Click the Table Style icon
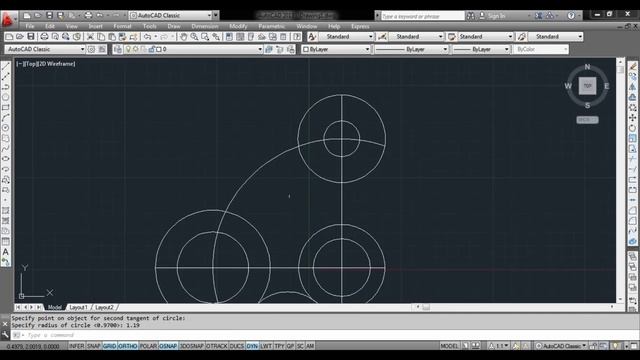 451,37
